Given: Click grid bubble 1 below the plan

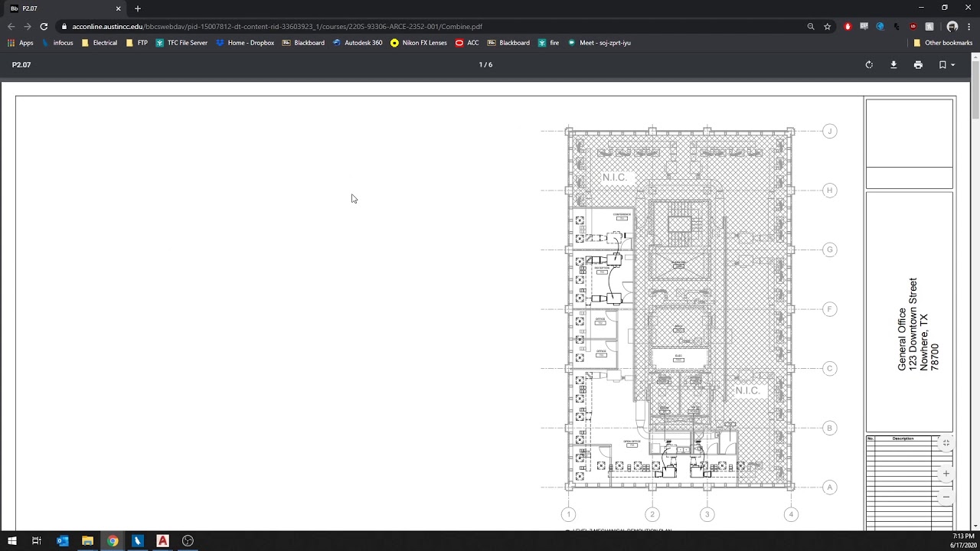Looking at the screenshot, I should click(568, 514).
